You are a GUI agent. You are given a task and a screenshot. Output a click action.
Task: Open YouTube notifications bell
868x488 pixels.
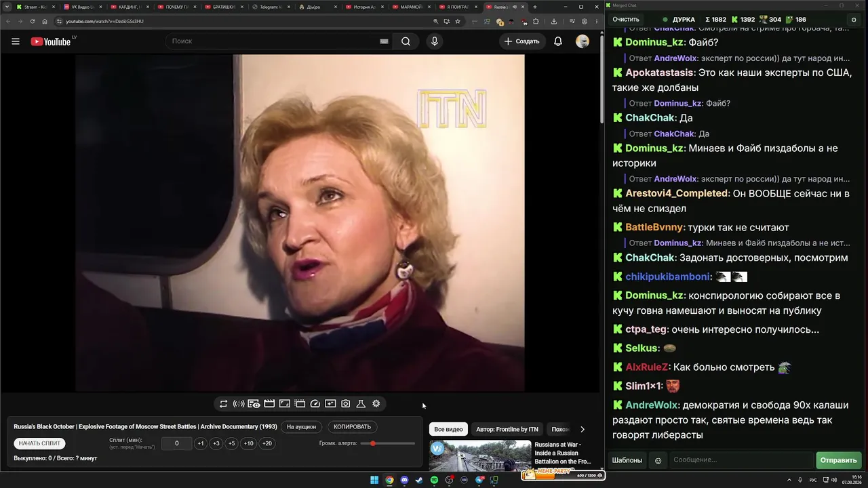tap(558, 41)
